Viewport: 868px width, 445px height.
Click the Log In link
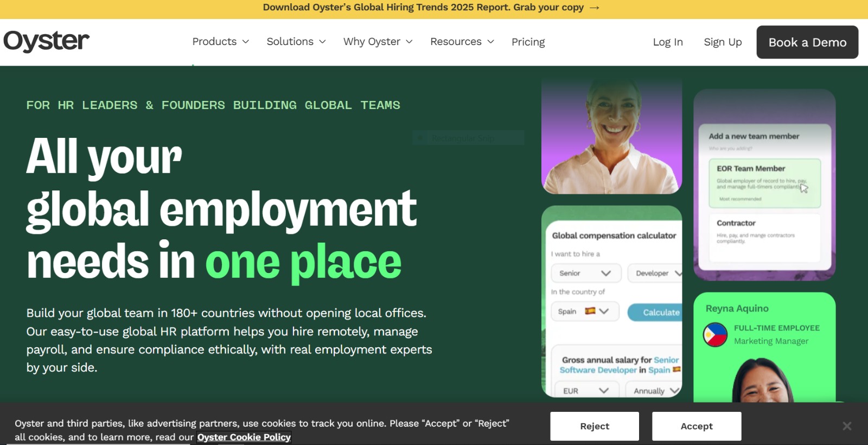(x=668, y=42)
